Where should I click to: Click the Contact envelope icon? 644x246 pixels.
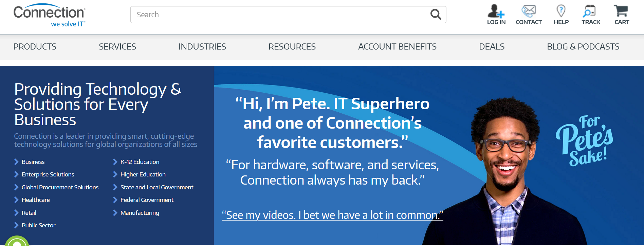529,12
